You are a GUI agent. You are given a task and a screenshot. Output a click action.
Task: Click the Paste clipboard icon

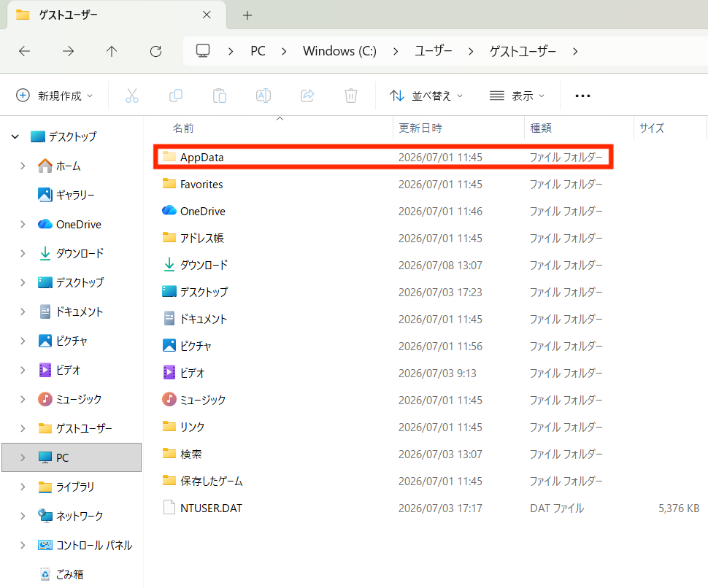tap(220, 96)
